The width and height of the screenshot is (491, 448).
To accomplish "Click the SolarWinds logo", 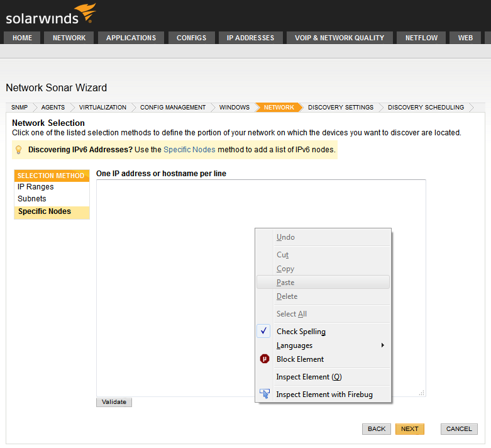I will tap(51, 14).
